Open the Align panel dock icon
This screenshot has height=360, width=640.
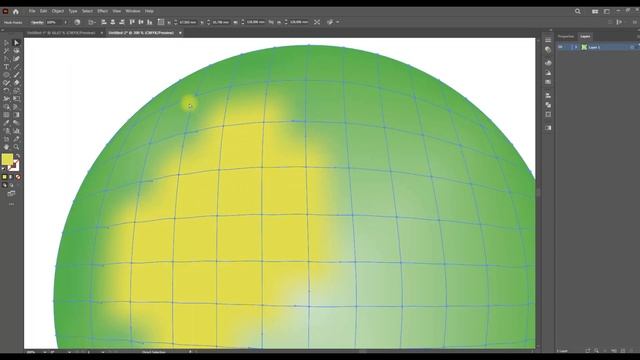point(548,95)
